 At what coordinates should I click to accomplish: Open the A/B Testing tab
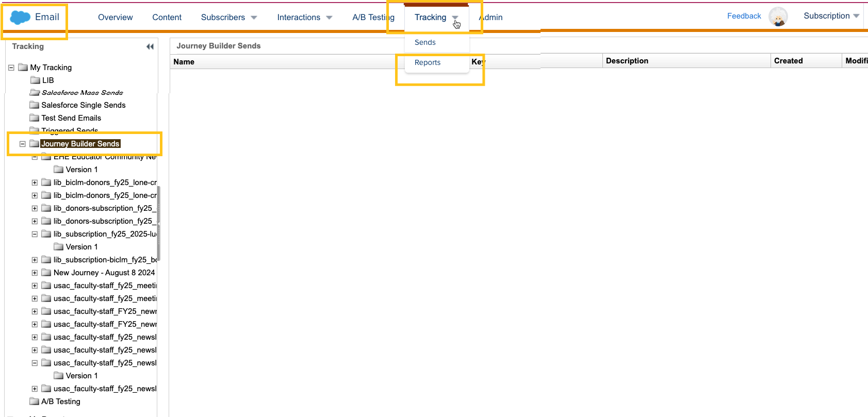tap(373, 17)
